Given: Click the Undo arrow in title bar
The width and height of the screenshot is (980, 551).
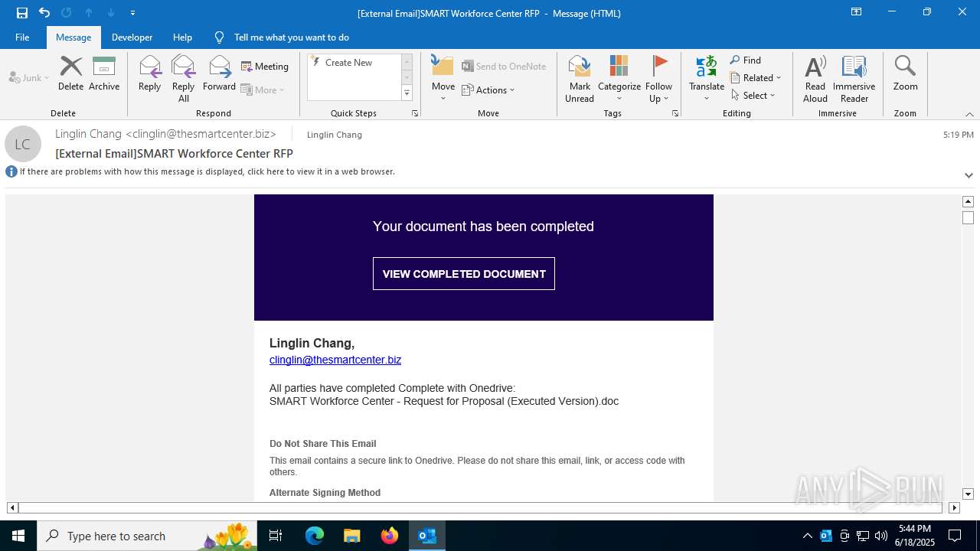Looking at the screenshot, I should (44, 13).
